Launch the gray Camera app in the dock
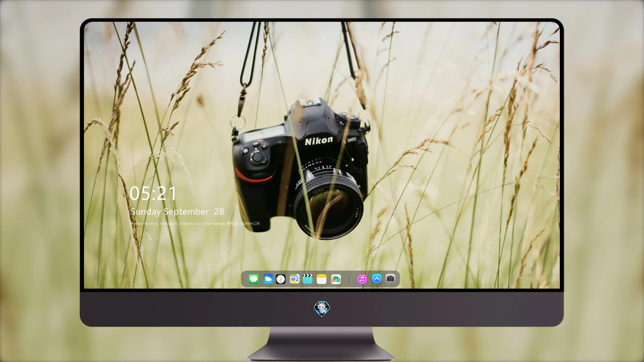 (390, 279)
